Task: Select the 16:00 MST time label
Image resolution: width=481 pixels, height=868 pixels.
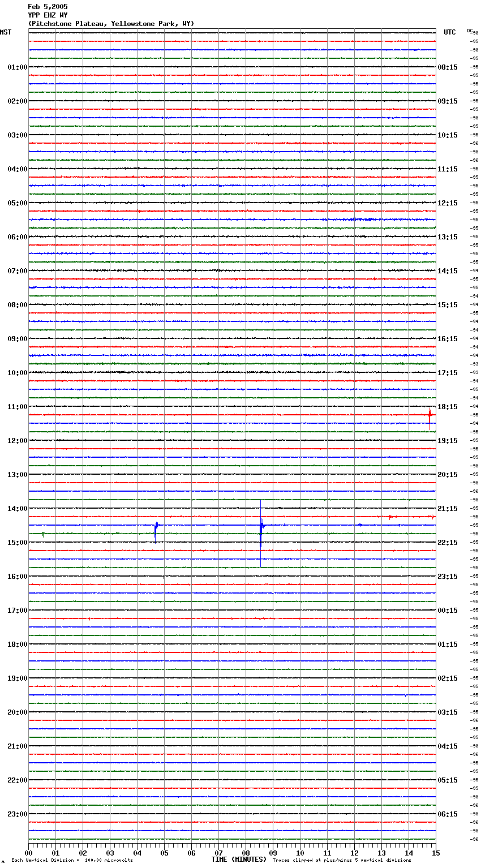Action: click(18, 577)
